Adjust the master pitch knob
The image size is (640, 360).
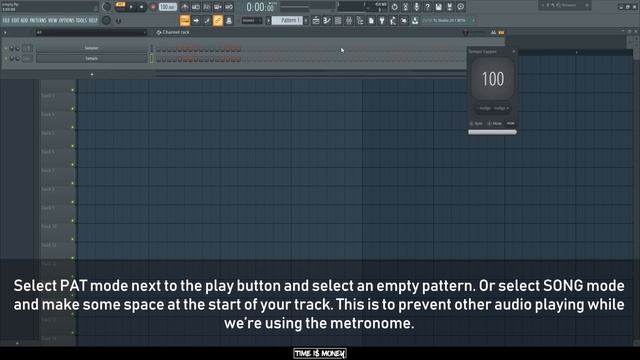tap(107, 20)
